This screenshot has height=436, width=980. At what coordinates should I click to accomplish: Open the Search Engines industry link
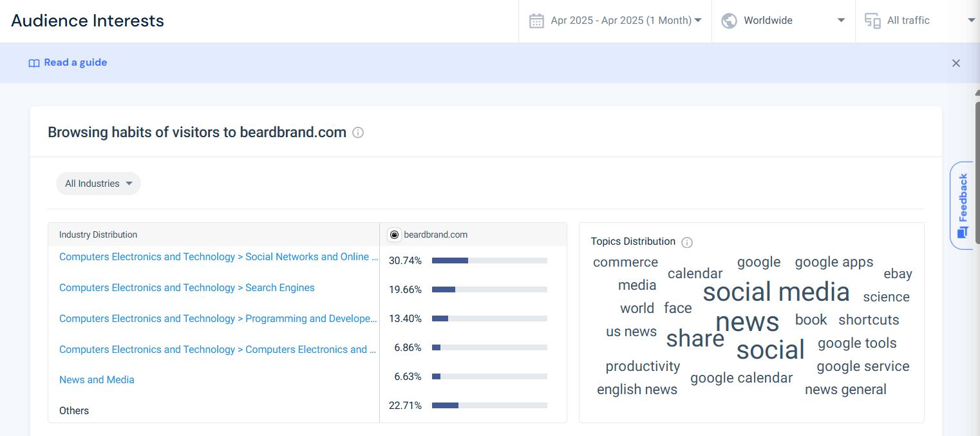coord(187,287)
